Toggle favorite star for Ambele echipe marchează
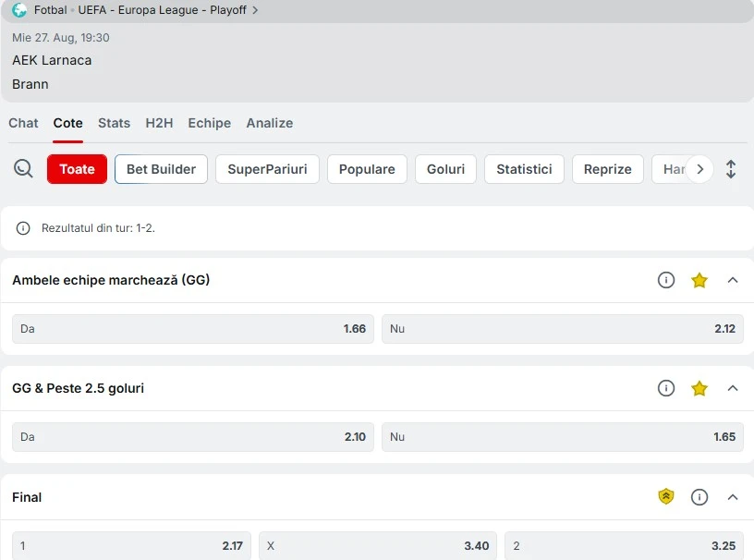Image resolution: width=754 pixels, height=560 pixels. 699,280
